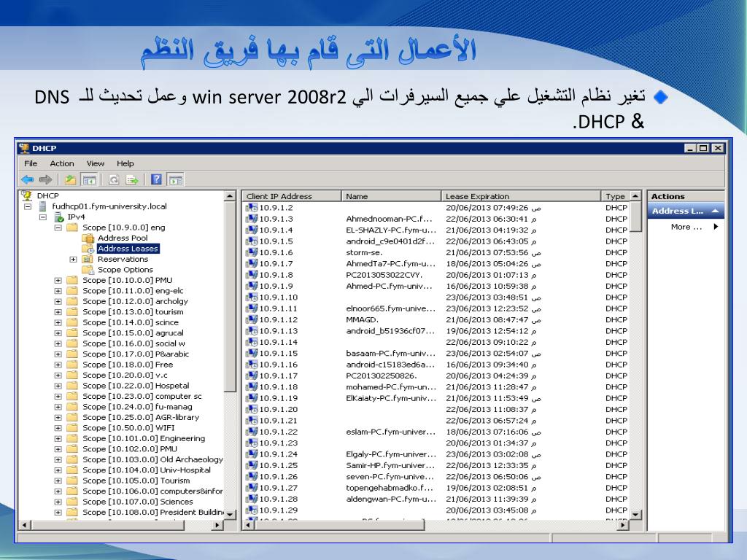The height and width of the screenshot is (560, 747).
Task: Click the fudhcp01 server icon
Action: coord(43,206)
